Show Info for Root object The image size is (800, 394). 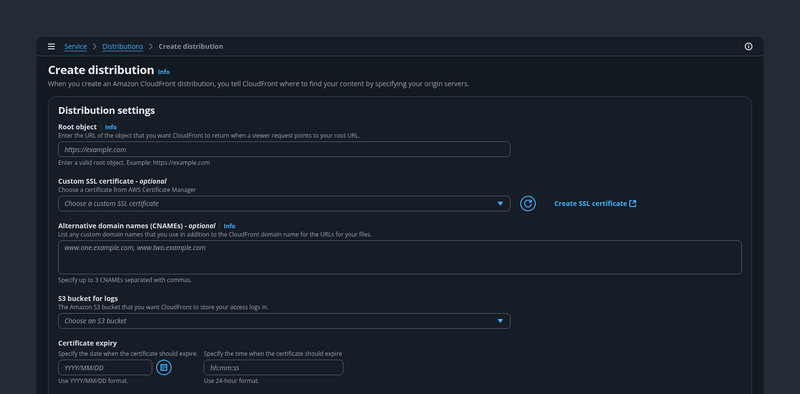pos(111,127)
